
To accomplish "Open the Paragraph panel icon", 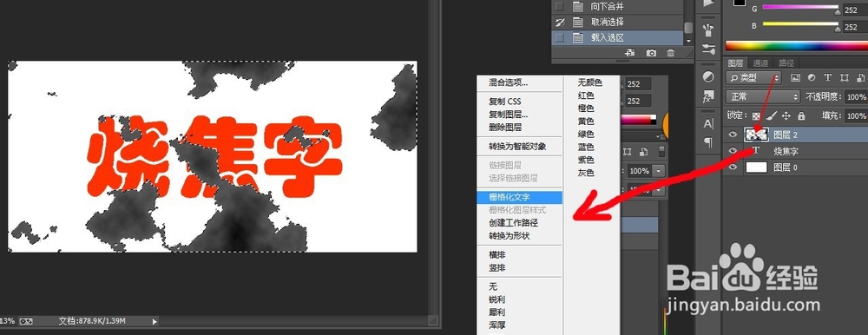I will click(x=708, y=142).
